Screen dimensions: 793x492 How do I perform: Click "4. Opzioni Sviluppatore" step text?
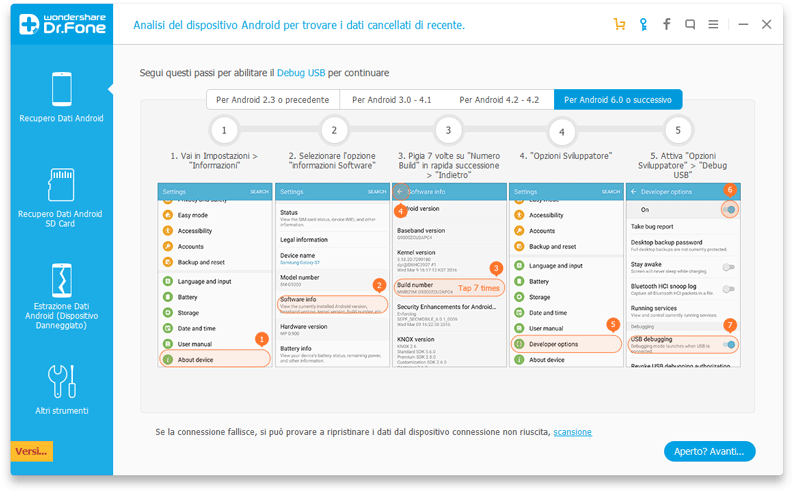coord(566,156)
